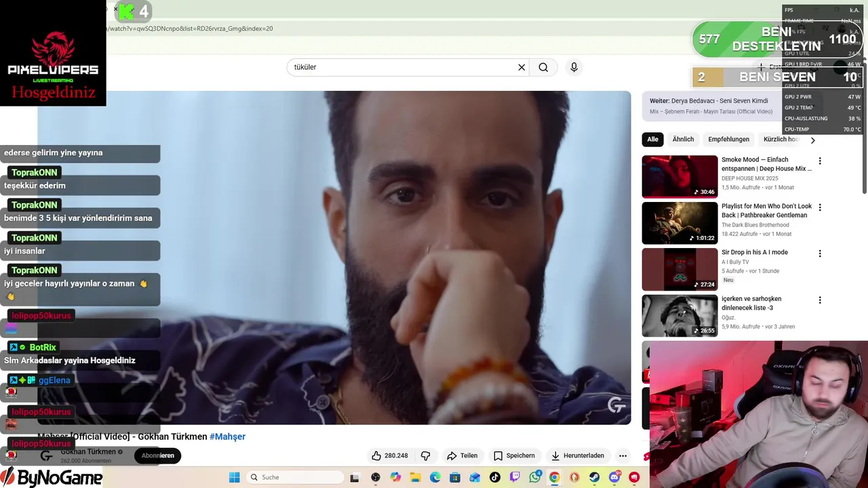Viewport: 868px width, 488px height.
Task: Click the 'Smoke Mood — Einfach entspannen' title
Action: pos(766,164)
